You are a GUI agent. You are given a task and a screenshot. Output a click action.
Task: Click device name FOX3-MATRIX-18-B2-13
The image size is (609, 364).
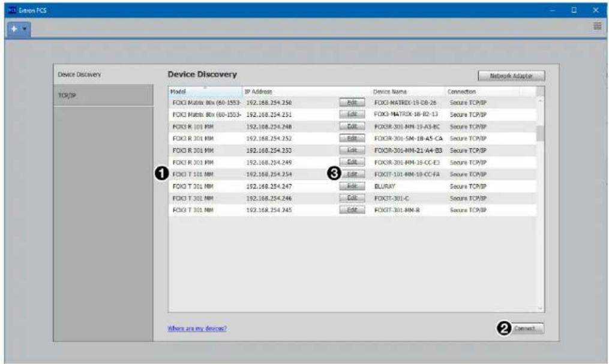[406, 115]
